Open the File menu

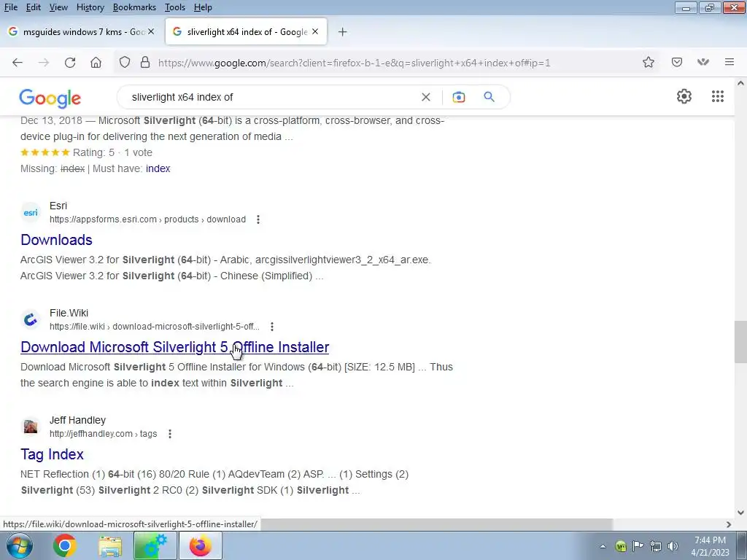[10, 7]
